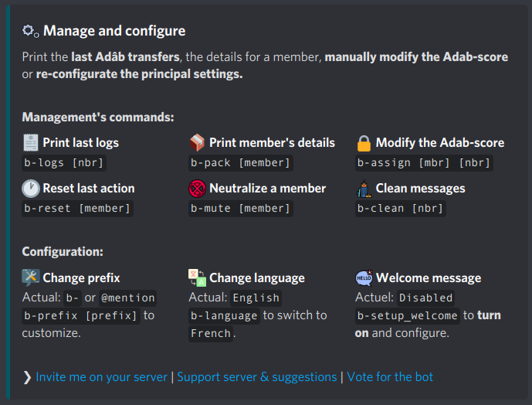This screenshot has height=405, width=532.
Task: Click the red mute icon for Neutralize member
Action: tap(198, 188)
